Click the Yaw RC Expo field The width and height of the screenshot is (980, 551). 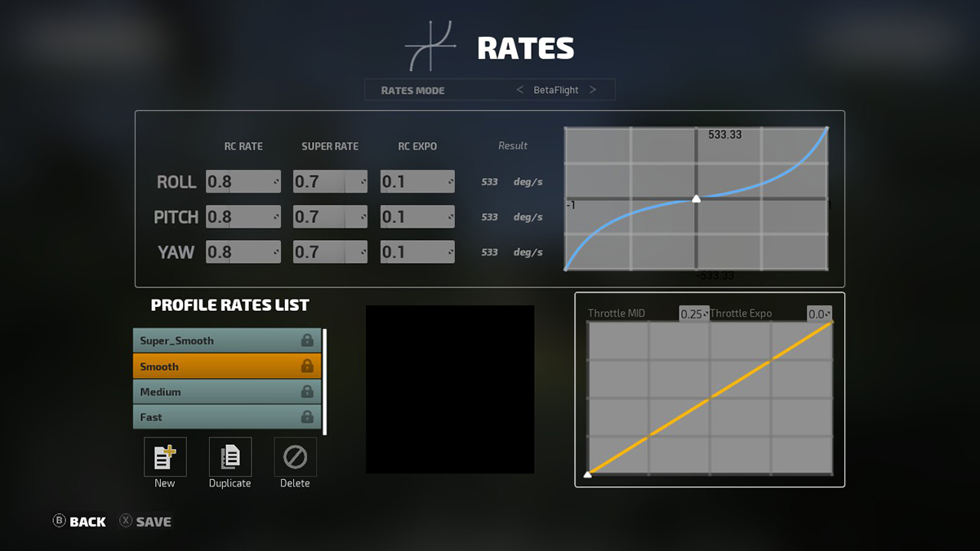point(417,251)
